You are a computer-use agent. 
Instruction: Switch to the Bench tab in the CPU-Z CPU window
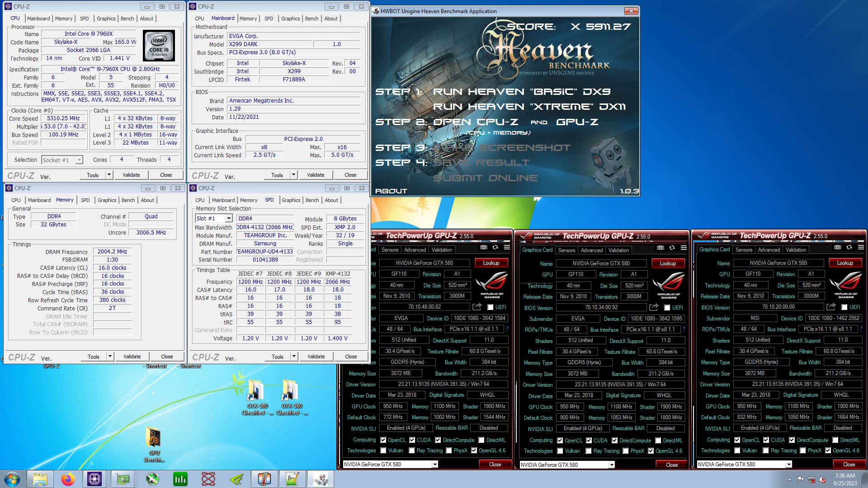pos(127,19)
